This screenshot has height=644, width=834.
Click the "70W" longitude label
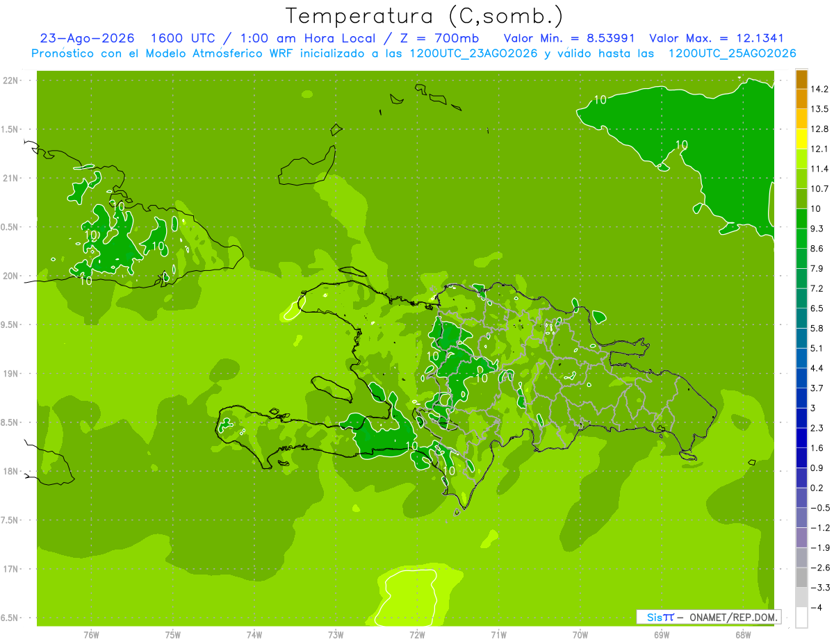point(580,634)
